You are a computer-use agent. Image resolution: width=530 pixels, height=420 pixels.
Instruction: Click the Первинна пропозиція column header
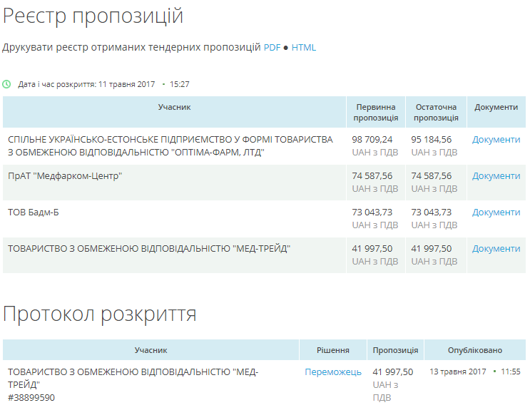click(376, 112)
